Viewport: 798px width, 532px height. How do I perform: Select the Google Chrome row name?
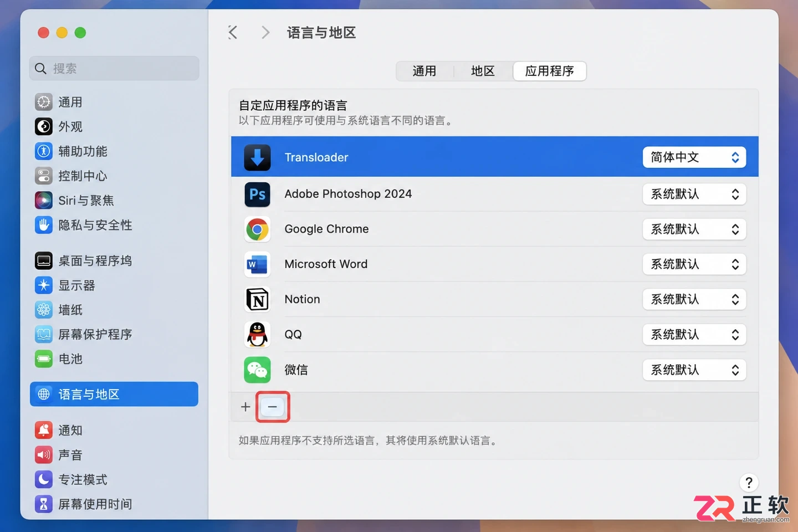[326, 229]
